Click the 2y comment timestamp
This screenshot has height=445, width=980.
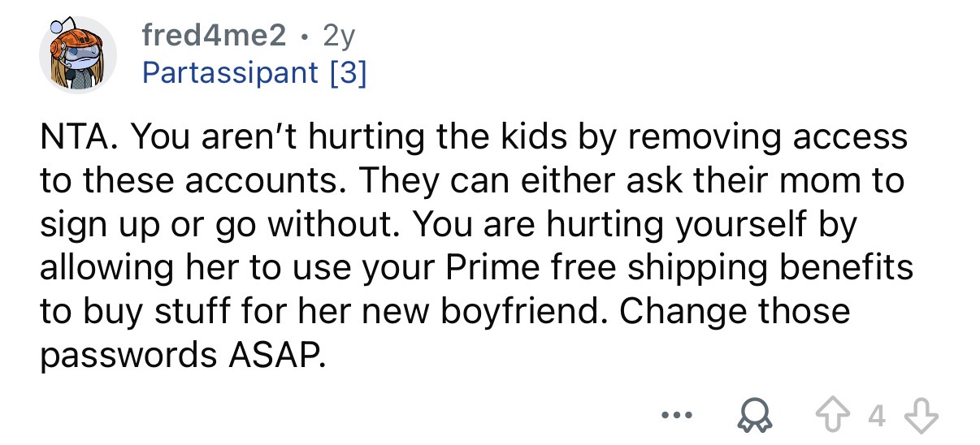click(x=340, y=35)
